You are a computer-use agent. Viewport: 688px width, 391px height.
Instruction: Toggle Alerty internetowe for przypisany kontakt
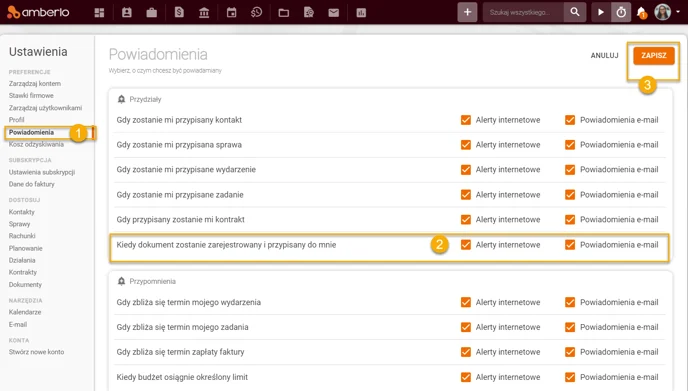pyautogui.click(x=466, y=120)
